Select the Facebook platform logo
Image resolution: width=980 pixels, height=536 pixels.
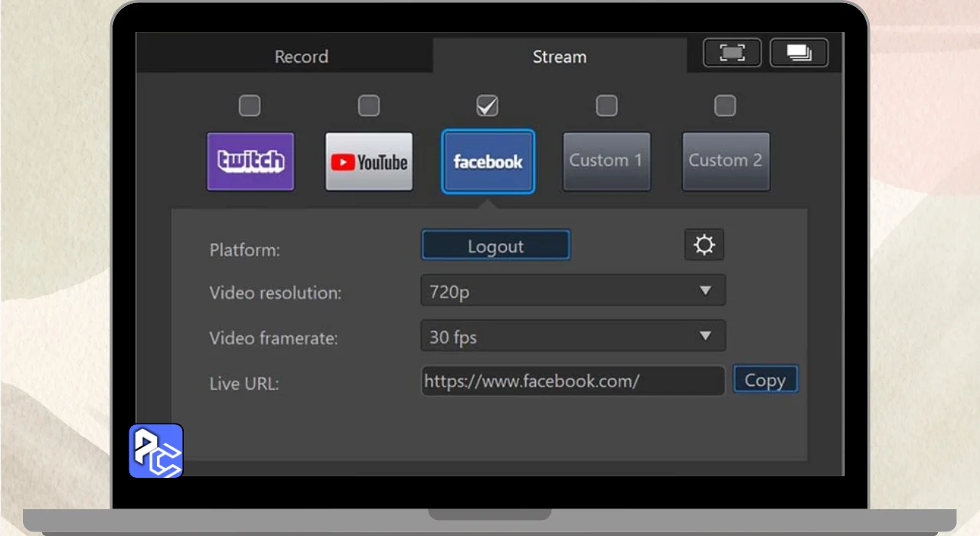488,162
